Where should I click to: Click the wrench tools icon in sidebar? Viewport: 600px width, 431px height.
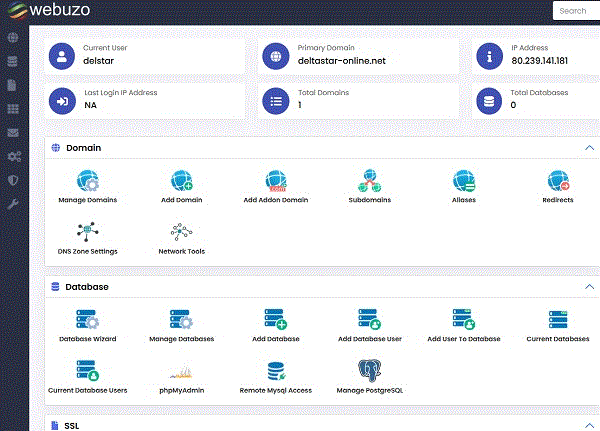(x=13, y=204)
